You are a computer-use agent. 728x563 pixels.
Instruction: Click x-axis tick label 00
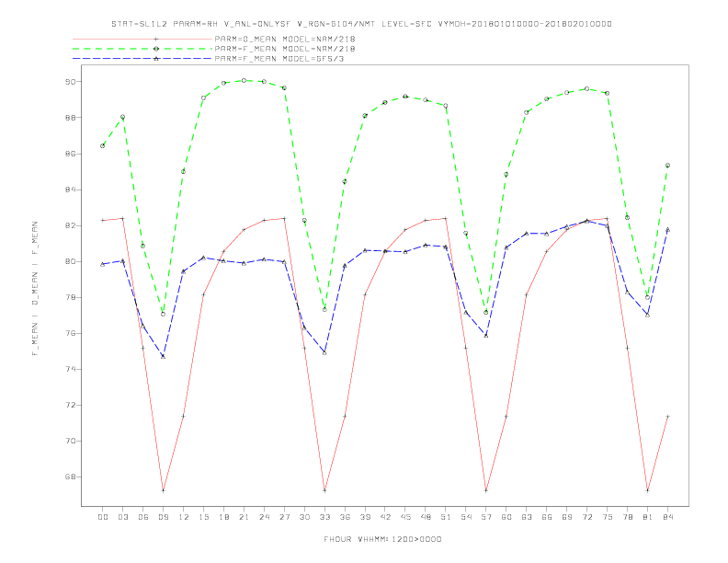pos(103,517)
